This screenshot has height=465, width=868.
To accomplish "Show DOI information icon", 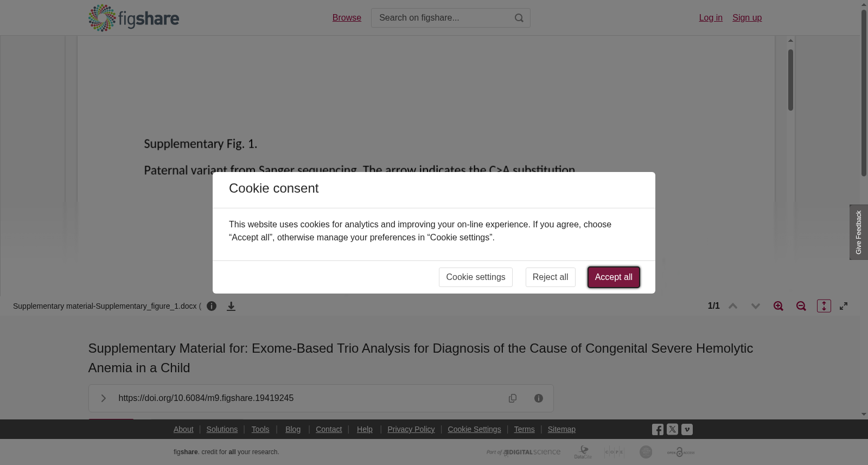I will point(539,398).
